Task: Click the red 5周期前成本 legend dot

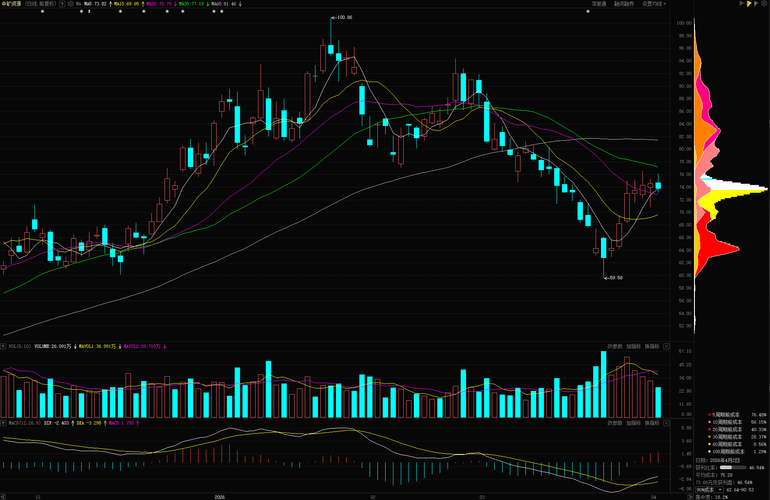Action: (x=709, y=415)
